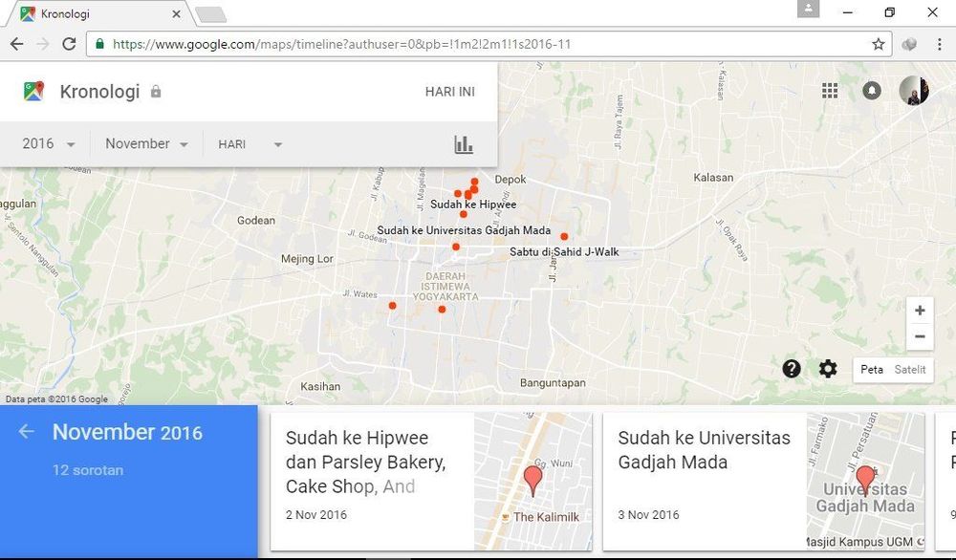Click the Google Maps logo near Kronologi

pyautogui.click(x=34, y=92)
